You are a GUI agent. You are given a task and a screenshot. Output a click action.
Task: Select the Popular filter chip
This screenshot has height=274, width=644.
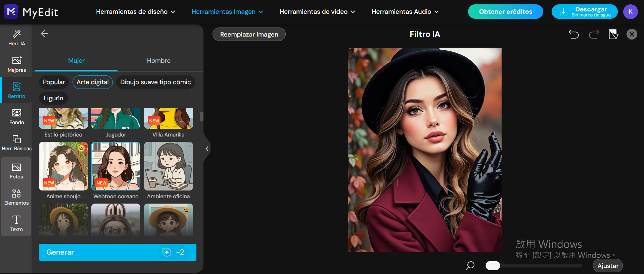[54, 82]
